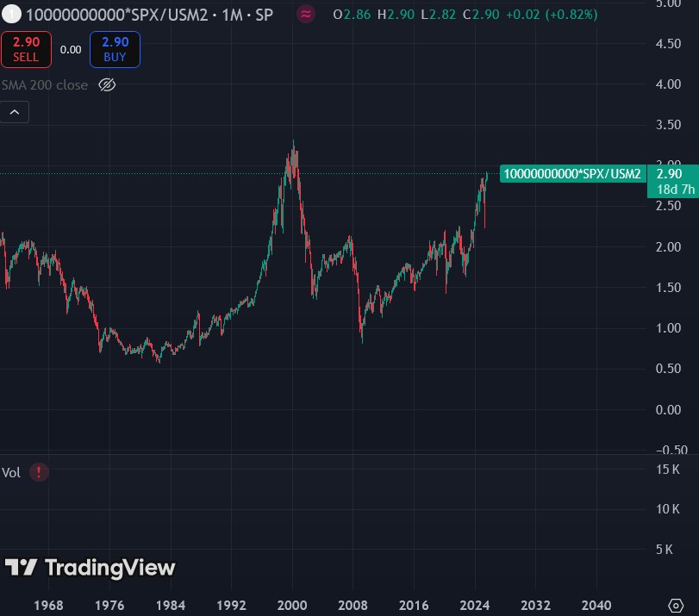Click the 2.00 price scale label
Screen dimensions: 699x616
(x=668, y=247)
